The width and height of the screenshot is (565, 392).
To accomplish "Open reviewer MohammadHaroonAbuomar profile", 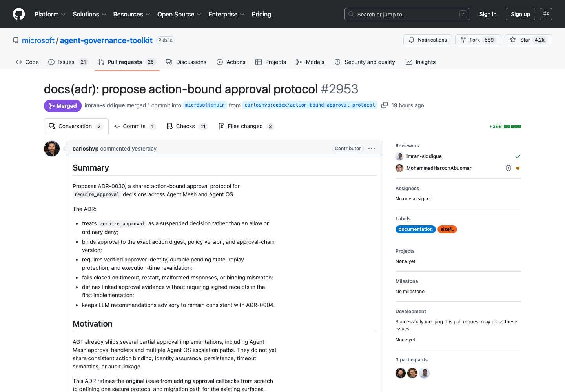I will (439, 168).
